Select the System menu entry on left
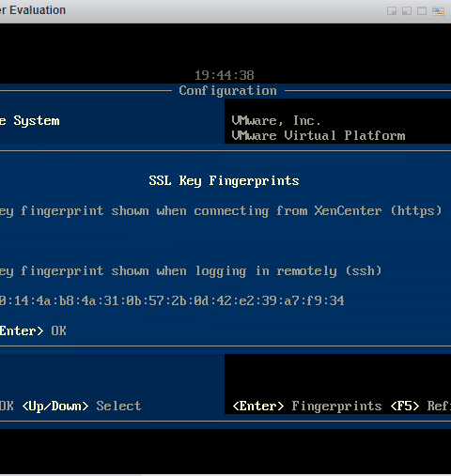 30,121
